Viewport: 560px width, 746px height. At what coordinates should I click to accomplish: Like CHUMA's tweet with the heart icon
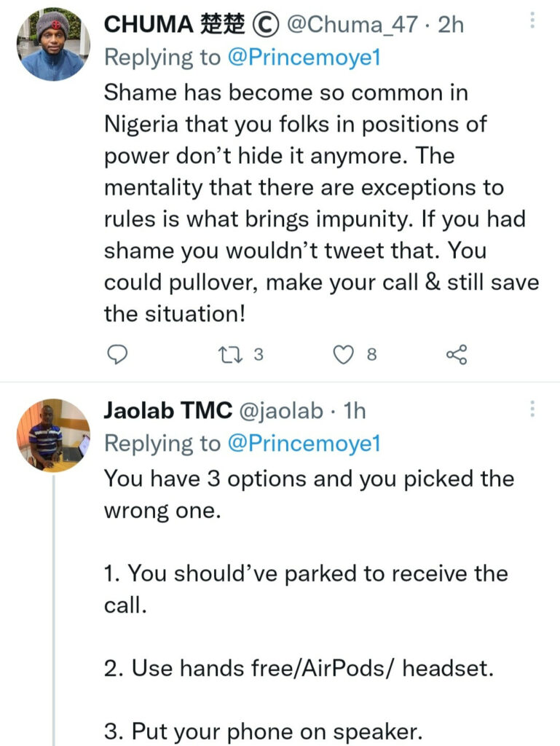[x=342, y=355]
